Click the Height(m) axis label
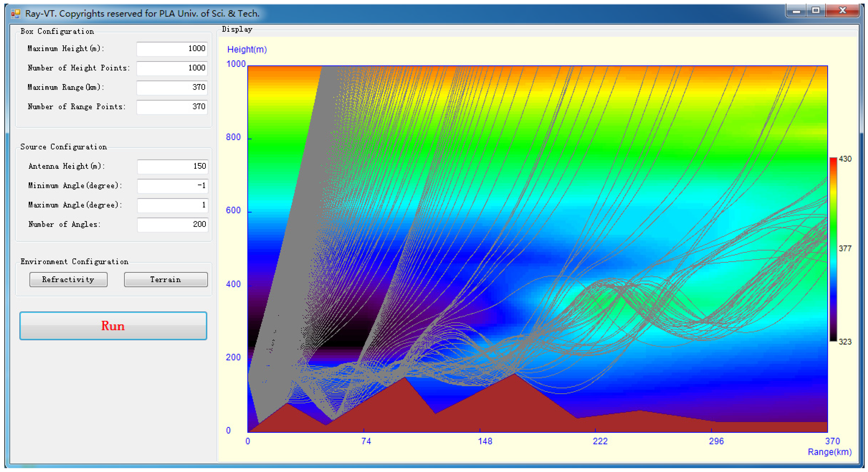Viewport: 868px width, 472px height. click(247, 50)
